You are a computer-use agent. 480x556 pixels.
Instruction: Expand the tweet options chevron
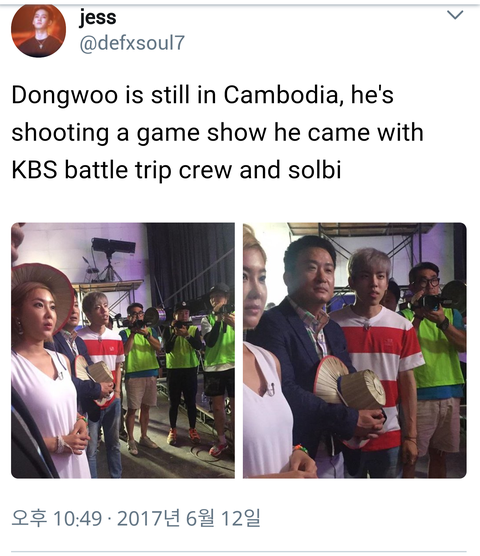point(455,15)
